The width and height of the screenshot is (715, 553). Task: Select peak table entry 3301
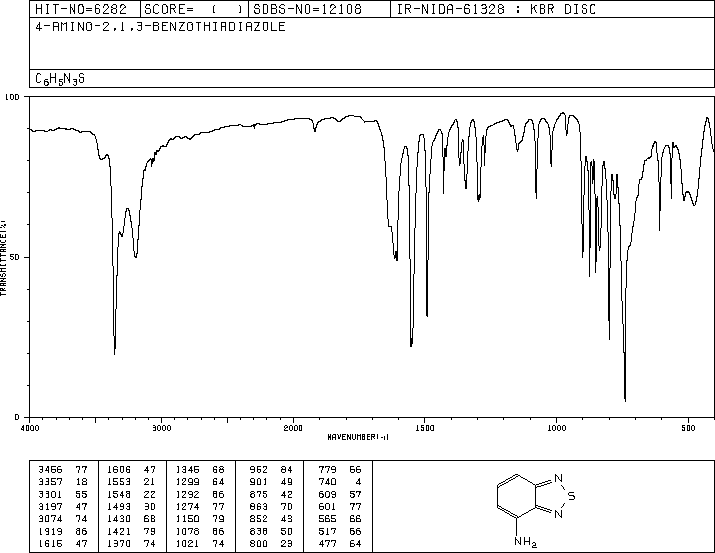[63, 494]
